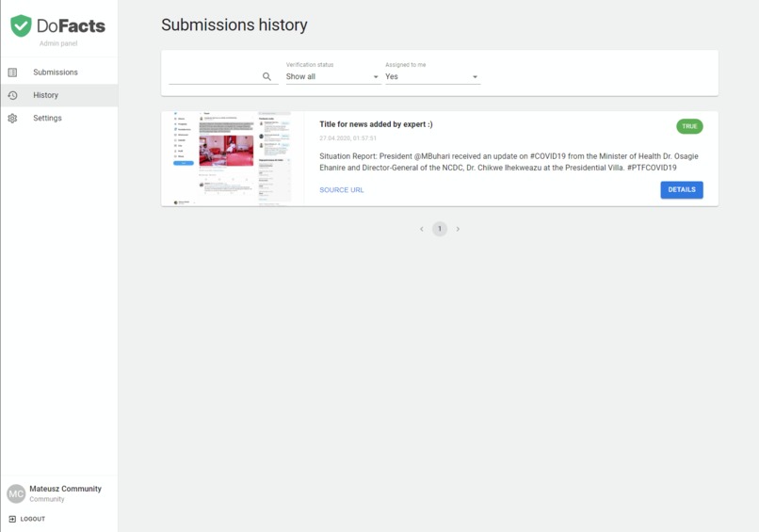Open the Settings menu item
Image resolution: width=759 pixels, height=532 pixels.
pyautogui.click(x=59, y=118)
